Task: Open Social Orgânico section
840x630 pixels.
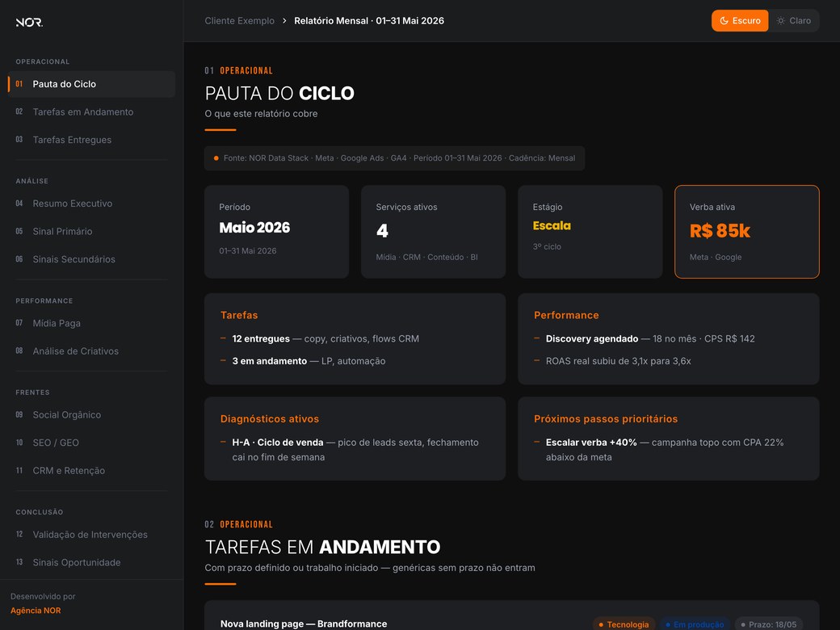Action: (91, 414)
